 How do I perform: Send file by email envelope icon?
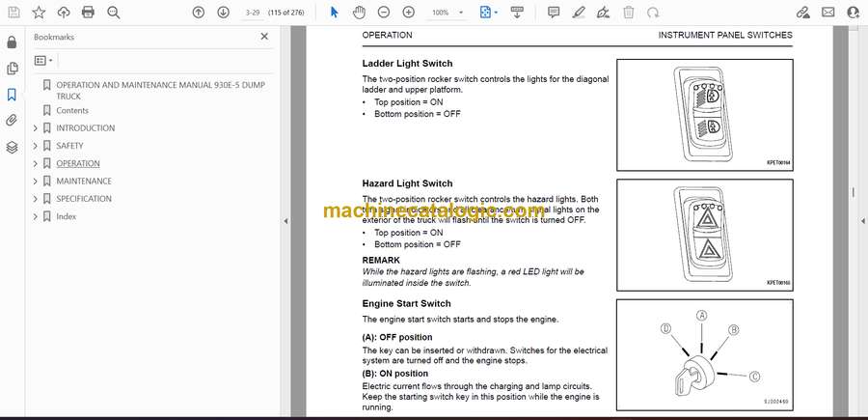click(x=828, y=13)
